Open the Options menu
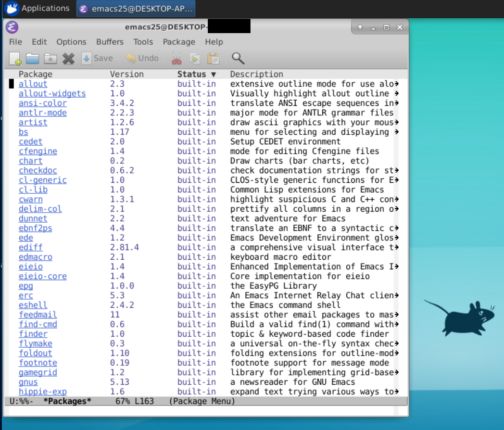504x430 pixels. (x=71, y=42)
